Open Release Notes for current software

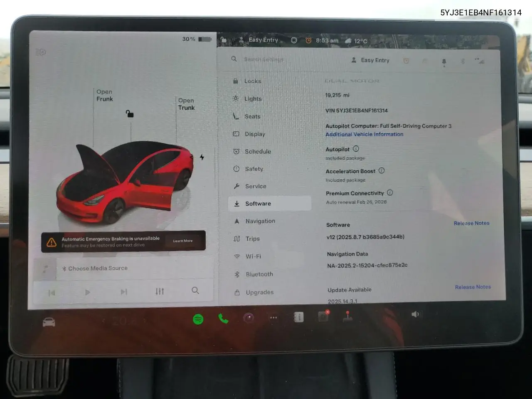click(x=472, y=223)
